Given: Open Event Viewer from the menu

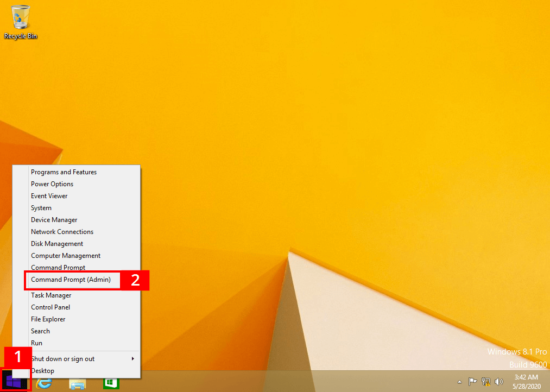Looking at the screenshot, I should click(49, 196).
